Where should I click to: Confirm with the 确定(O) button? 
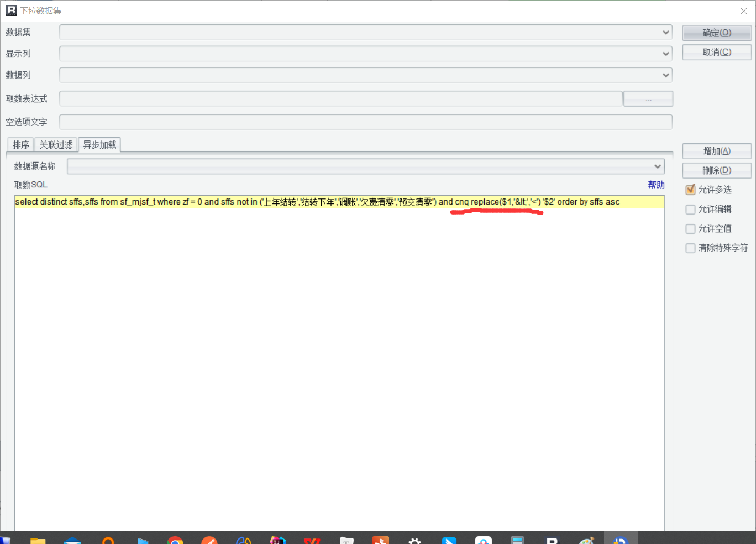(x=717, y=33)
